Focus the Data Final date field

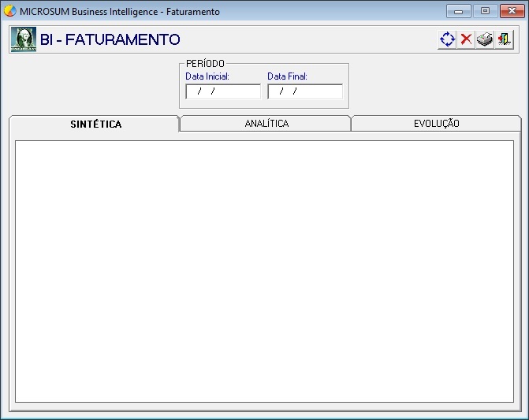click(x=305, y=91)
